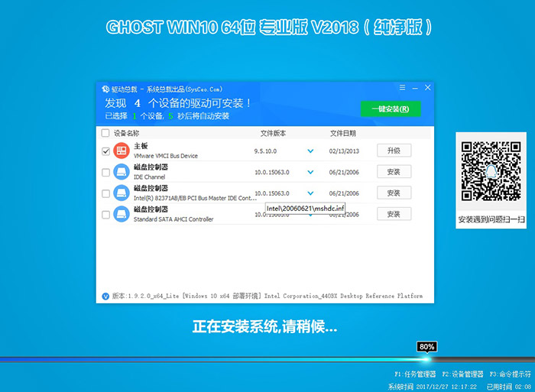This screenshot has height=392, width=535.
Task: Uncheck the 主板 VMware VMCI Bus Device checkbox
Action: (x=105, y=151)
